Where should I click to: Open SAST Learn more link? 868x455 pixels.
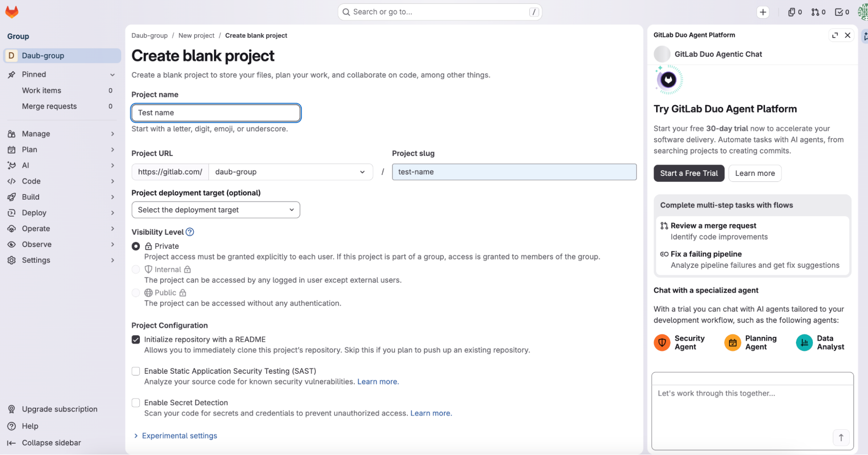click(x=377, y=382)
